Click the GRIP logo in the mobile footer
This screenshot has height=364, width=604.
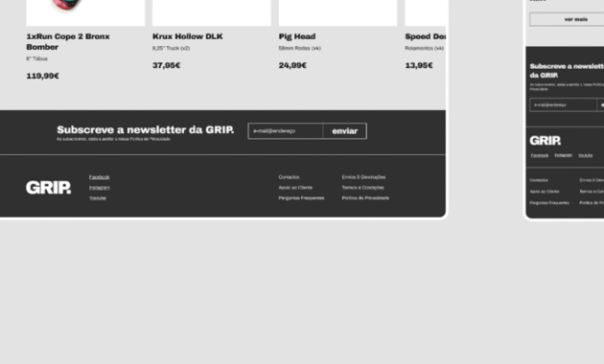[x=546, y=141]
